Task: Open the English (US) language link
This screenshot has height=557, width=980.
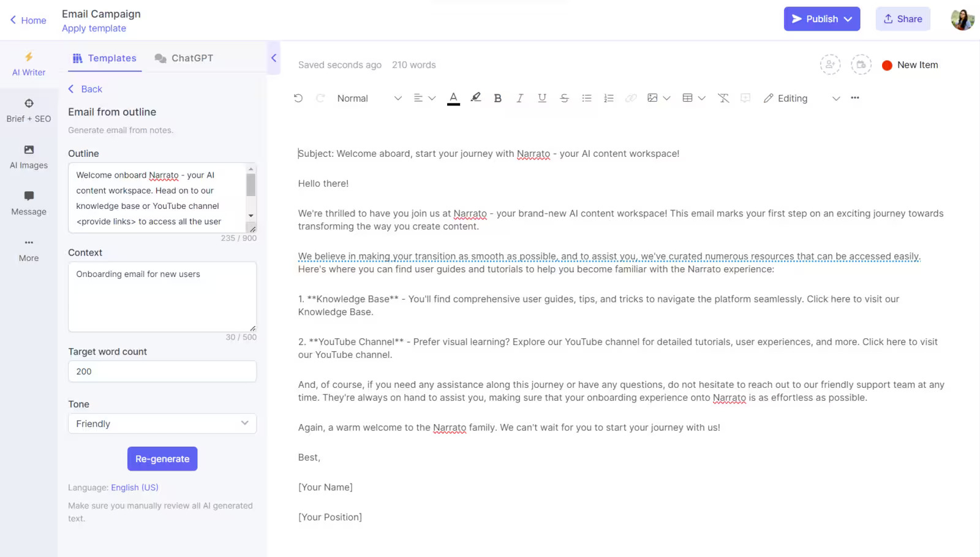Action: click(134, 487)
